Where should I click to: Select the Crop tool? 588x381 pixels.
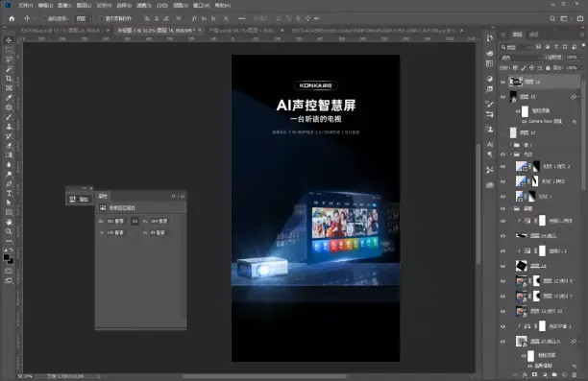(9, 79)
